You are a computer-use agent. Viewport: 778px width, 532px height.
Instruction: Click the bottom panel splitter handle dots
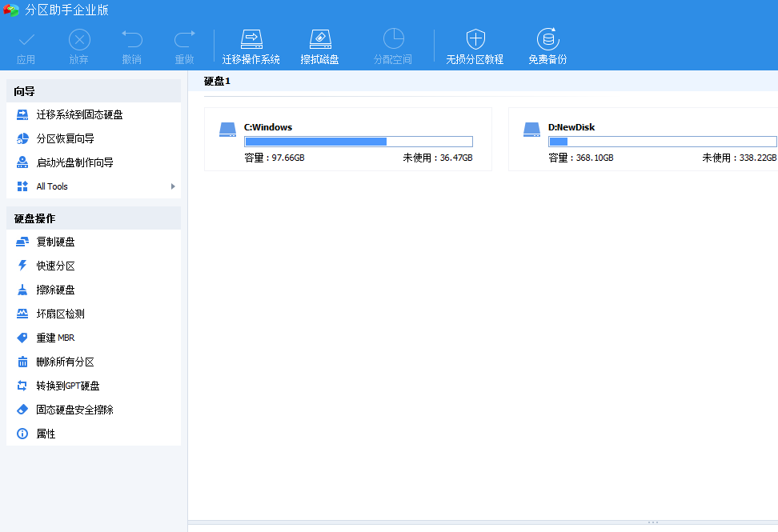point(653,522)
